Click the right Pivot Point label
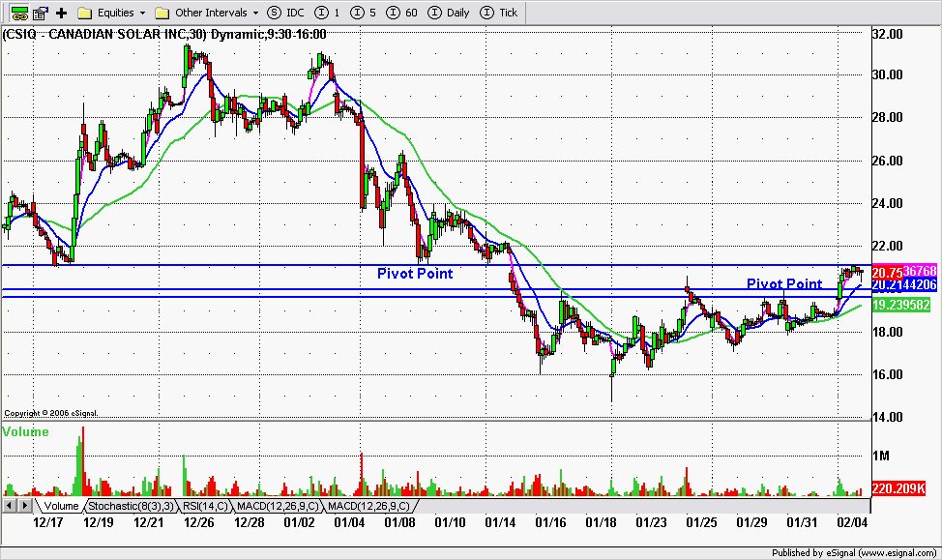942x560 pixels. click(x=784, y=283)
